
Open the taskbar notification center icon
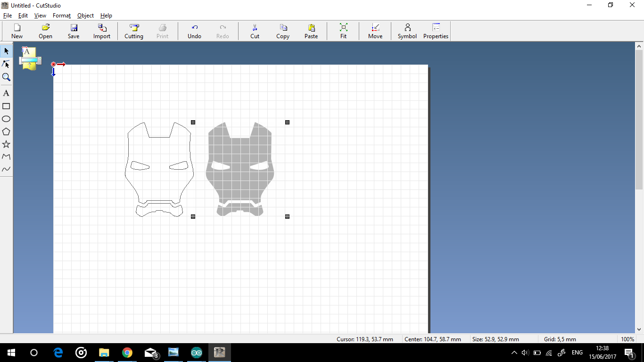[629, 353]
